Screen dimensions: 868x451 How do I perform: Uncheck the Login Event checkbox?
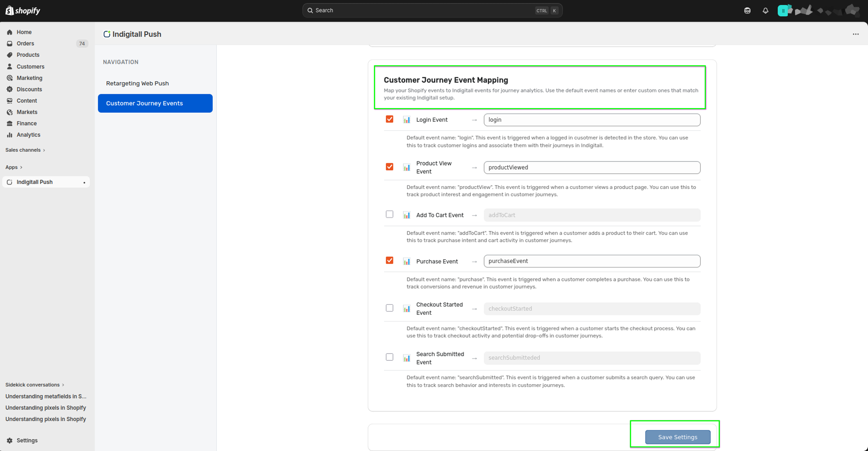(x=389, y=119)
